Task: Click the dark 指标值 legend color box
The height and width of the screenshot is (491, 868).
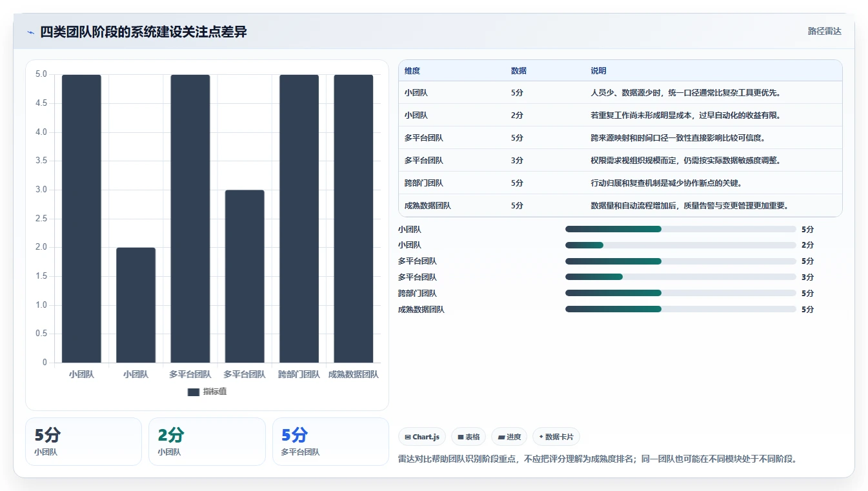Action: (x=194, y=392)
